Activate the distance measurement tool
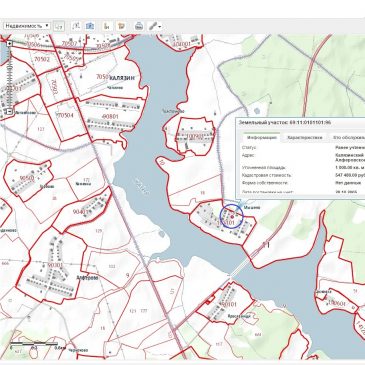 click(76, 26)
